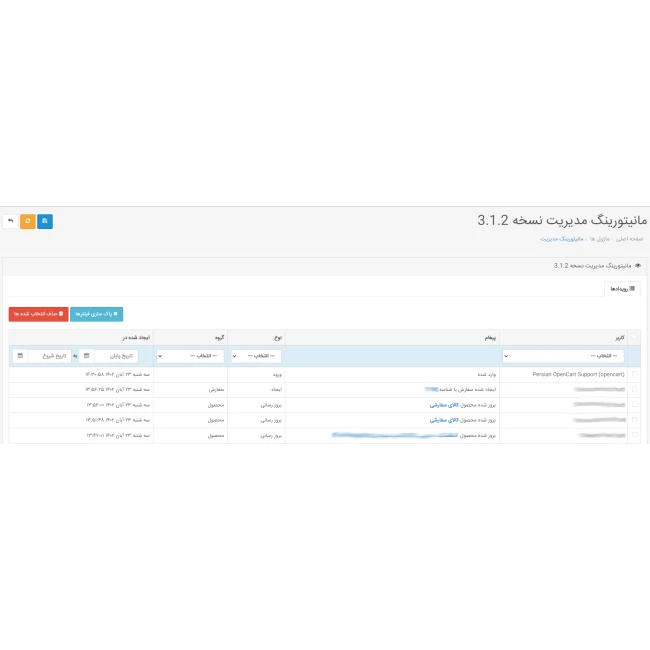Click calendar icon beside تاریخ پایان field

87,356
